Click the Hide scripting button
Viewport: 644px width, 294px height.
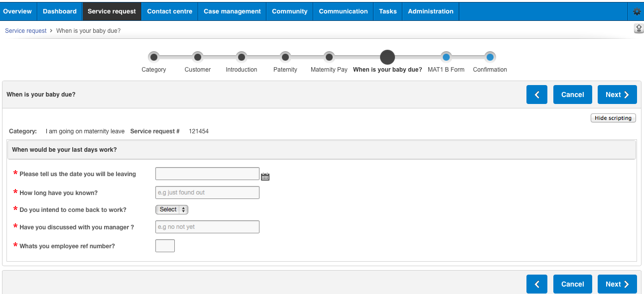(613, 118)
